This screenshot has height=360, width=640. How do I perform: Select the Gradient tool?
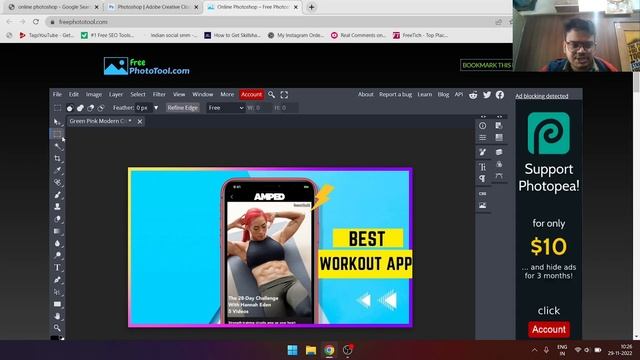57,231
